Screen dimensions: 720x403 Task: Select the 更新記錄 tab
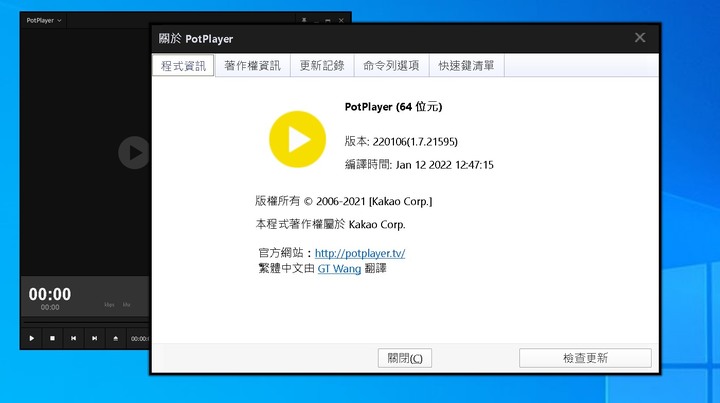(322, 66)
